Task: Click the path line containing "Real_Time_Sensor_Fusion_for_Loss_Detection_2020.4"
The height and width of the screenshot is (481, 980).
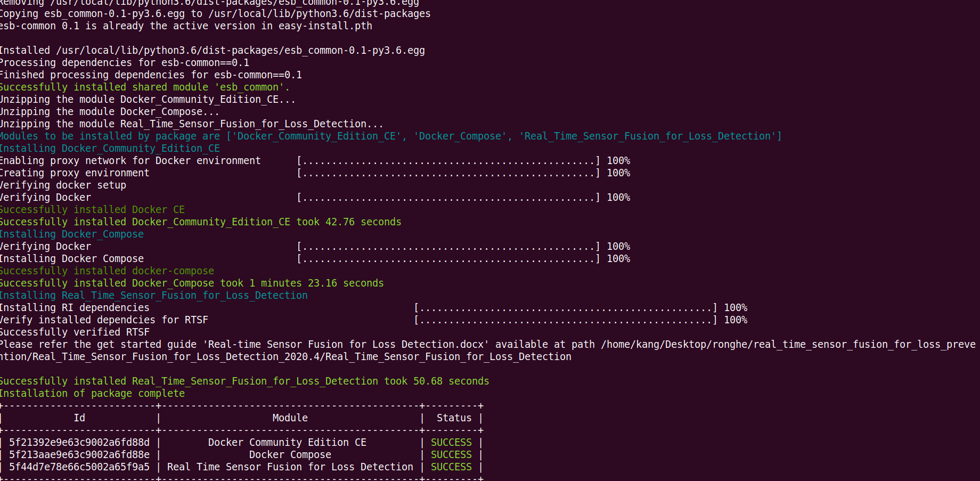Action: 285,357
